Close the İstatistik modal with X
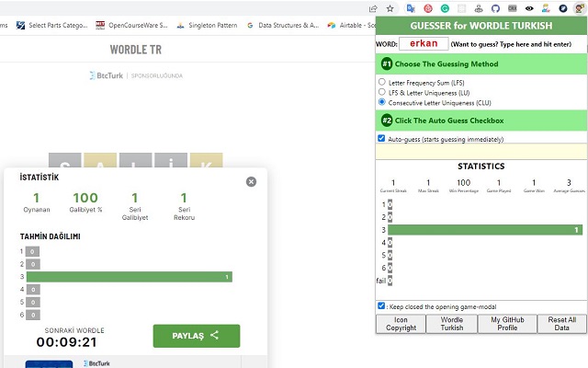Viewport: 588px width, 368px height. click(x=251, y=182)
